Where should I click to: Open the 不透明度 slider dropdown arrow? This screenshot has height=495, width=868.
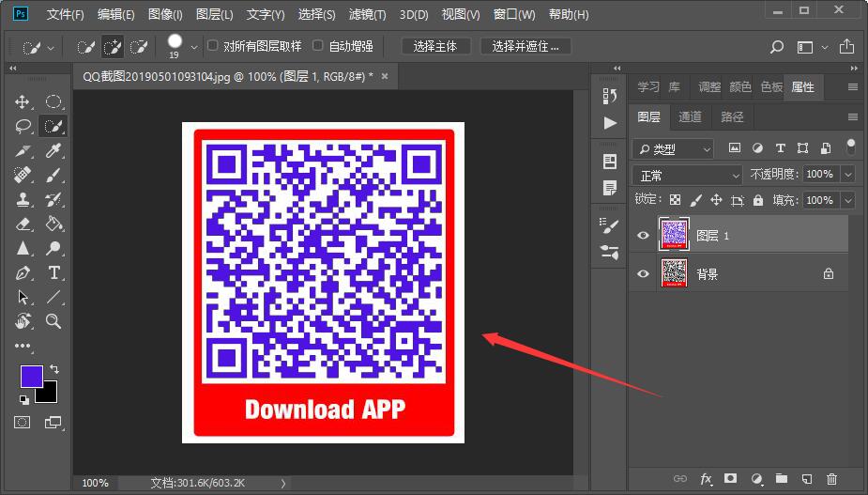tap(848, 175)
